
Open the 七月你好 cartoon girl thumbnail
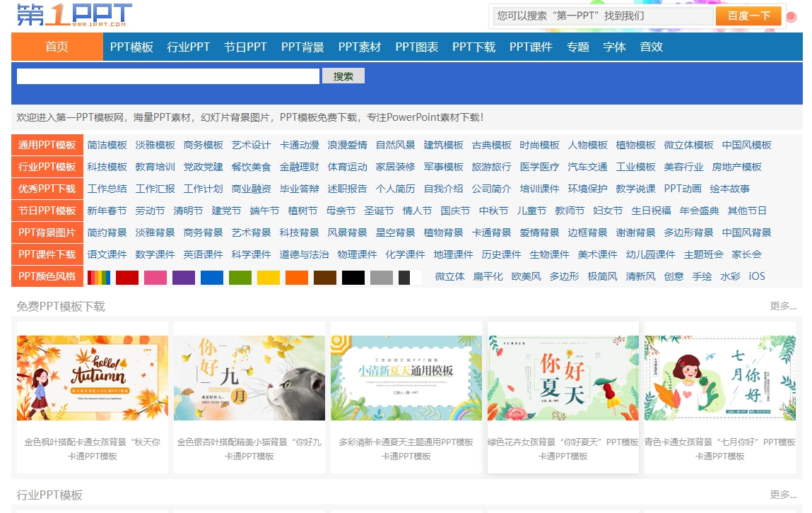[x=720, y=378]
